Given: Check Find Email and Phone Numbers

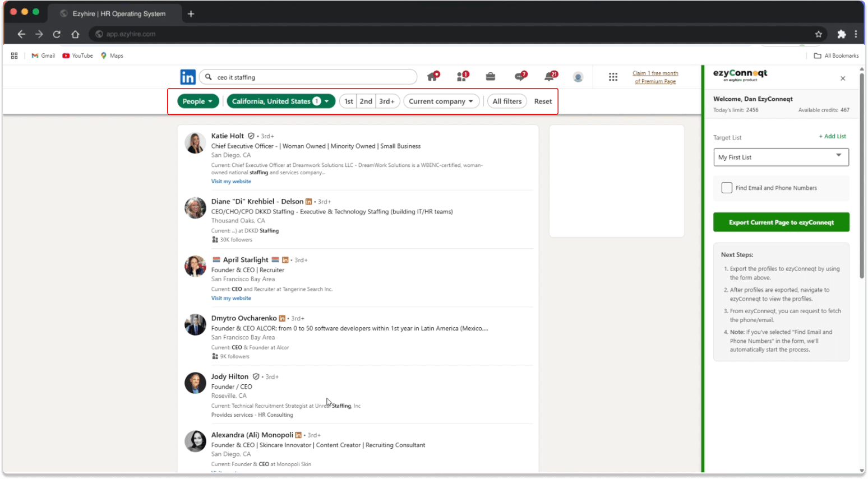Looking at the screenshot, I should tap(727, 188).
